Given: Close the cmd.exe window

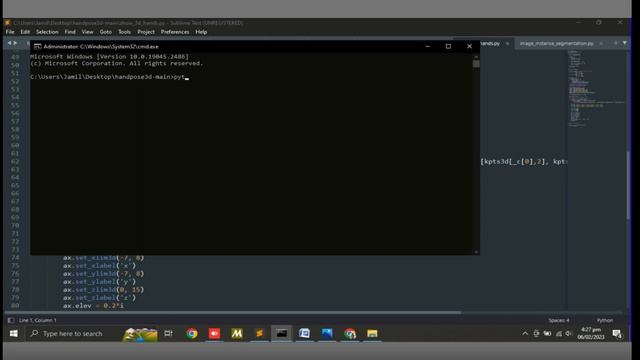Looking at the screenshot, I should point(469,47).
